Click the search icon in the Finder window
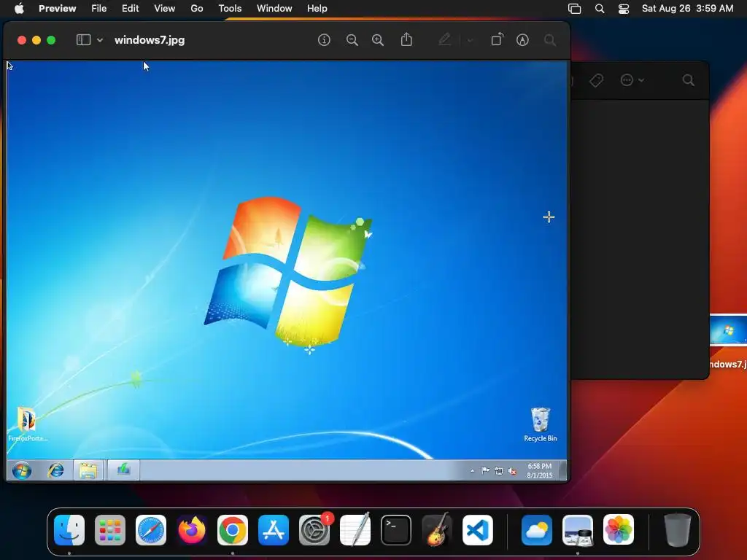747x560 pixels. [x=688, y=80]
